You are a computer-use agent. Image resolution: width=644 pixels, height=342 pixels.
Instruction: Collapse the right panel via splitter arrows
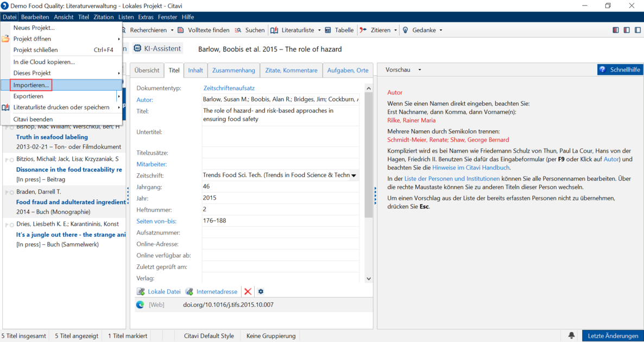(x=375, y=195)
